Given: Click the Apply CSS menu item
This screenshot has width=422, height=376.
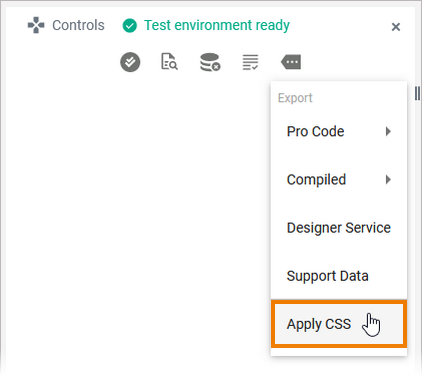Looking at the screenshot, I should click(x=339, y=324).
